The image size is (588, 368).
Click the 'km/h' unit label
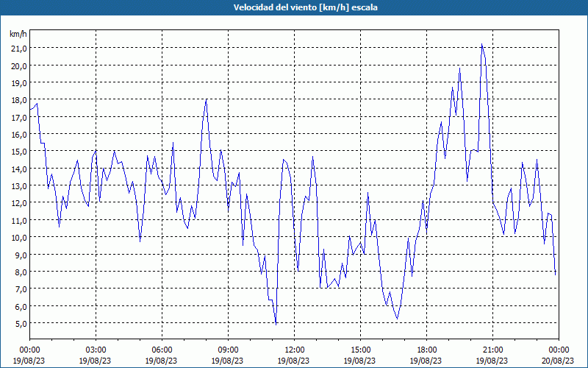pos(18,34)
